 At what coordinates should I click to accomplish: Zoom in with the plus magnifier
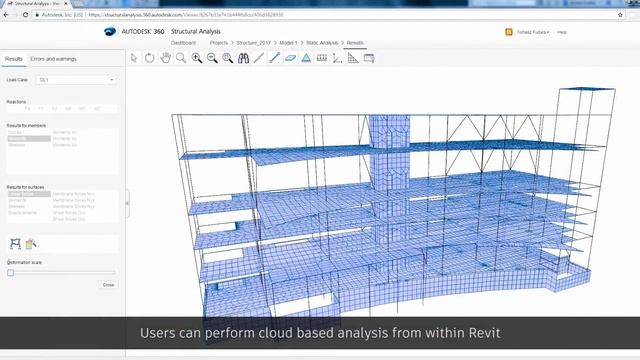click(197, 58)
